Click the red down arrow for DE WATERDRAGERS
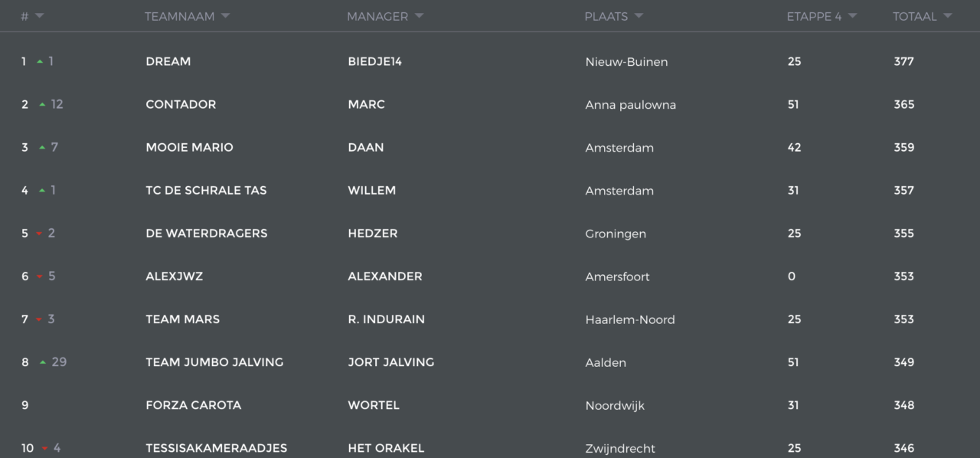This screenshot has width=980, height=458. pyautogui.click(x=39, y=234)
